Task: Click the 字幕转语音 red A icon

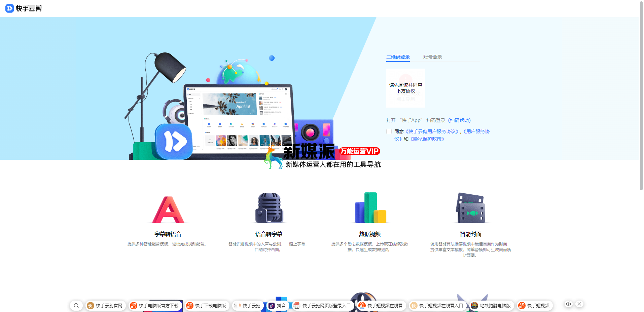Action: [168, 209]
